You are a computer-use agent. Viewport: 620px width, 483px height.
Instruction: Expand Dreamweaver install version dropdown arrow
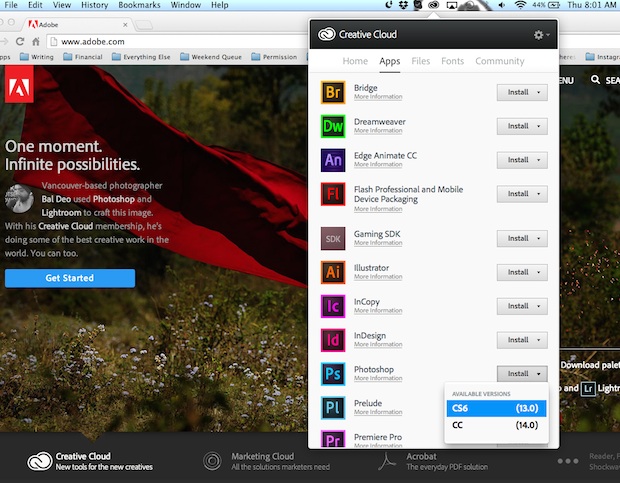point(539,126)
